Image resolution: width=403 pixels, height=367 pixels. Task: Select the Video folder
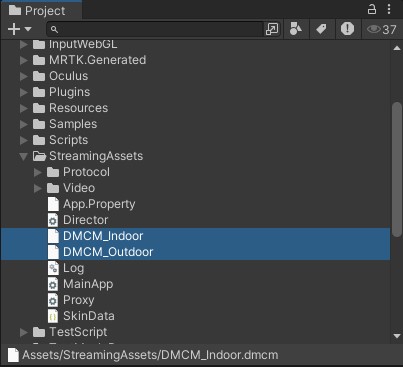point(79,188)
